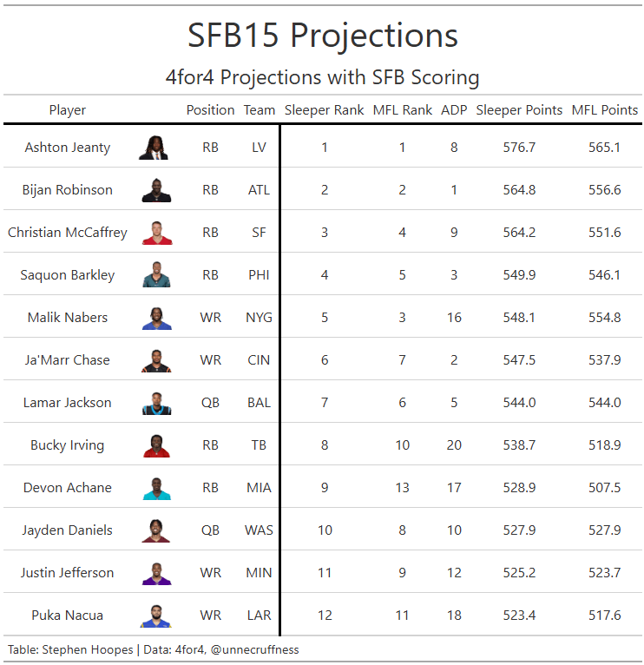Click Malik Nabers' player headshot
The image size is (644, 665).
(156, 318)
